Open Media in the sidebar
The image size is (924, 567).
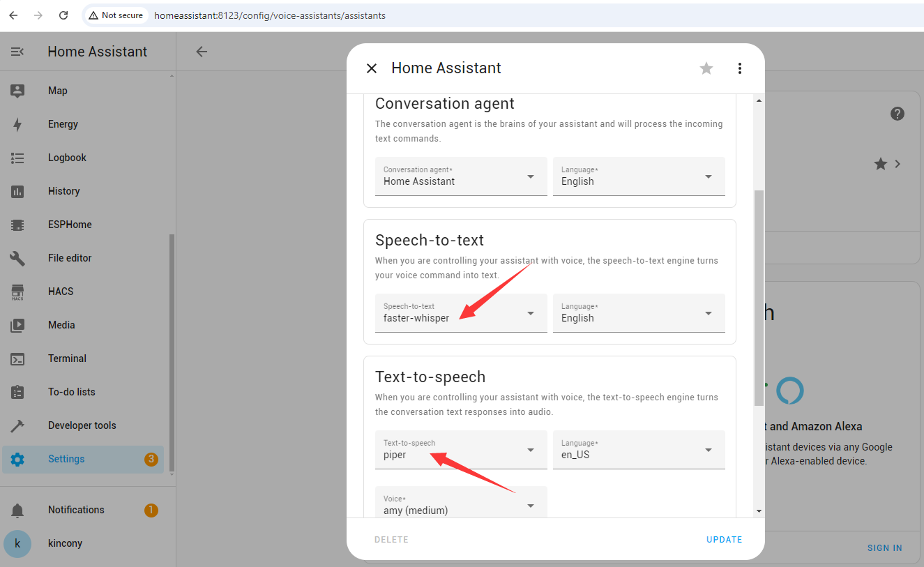83,325
